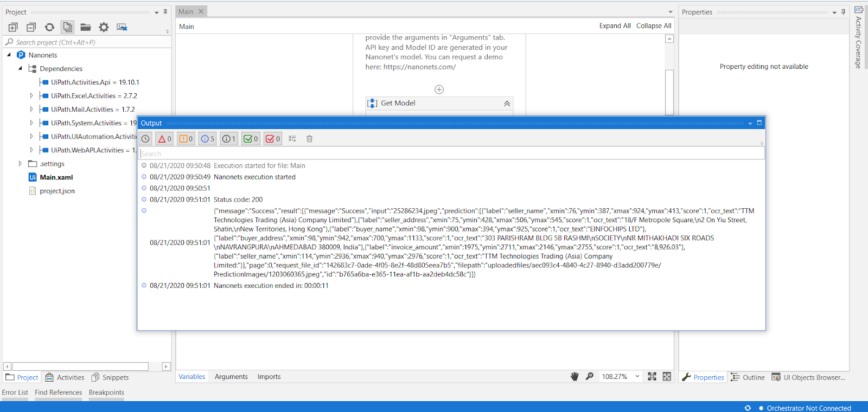Pin the Project panel
This screenshot has width=868, height=412.
coord(165,12)
